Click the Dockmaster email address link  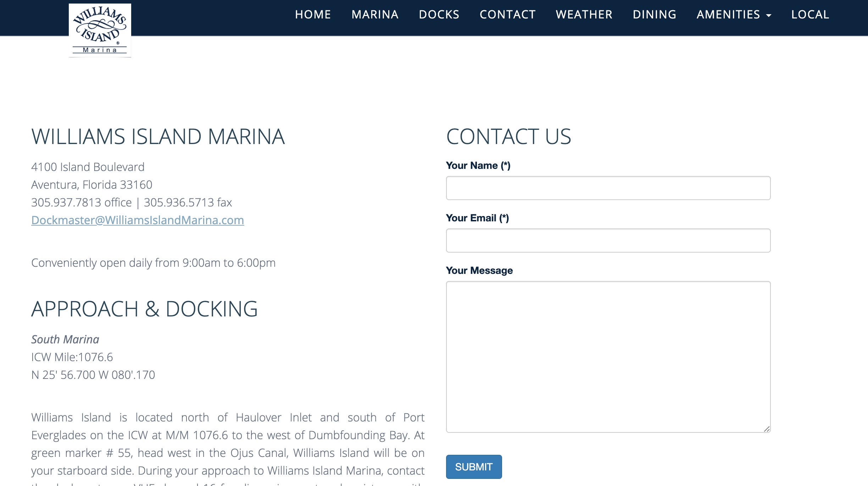[x=138, y=220]
